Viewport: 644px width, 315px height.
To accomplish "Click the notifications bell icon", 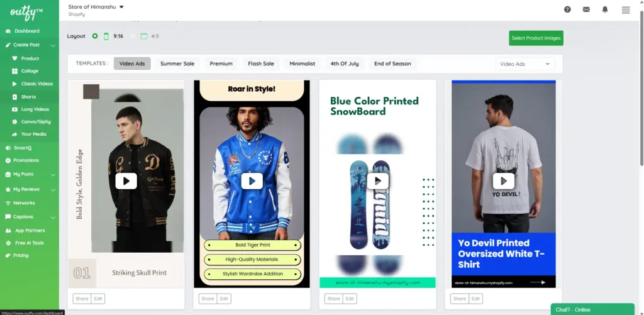I will 605,9.
